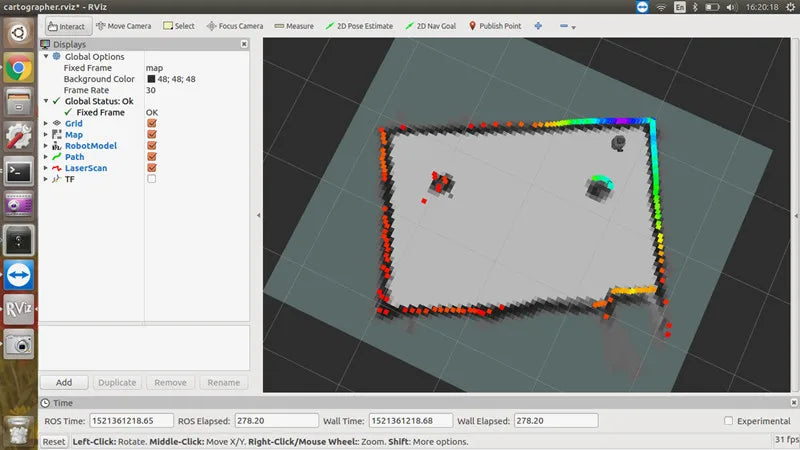Pick the Measure tool

point(293,26)
